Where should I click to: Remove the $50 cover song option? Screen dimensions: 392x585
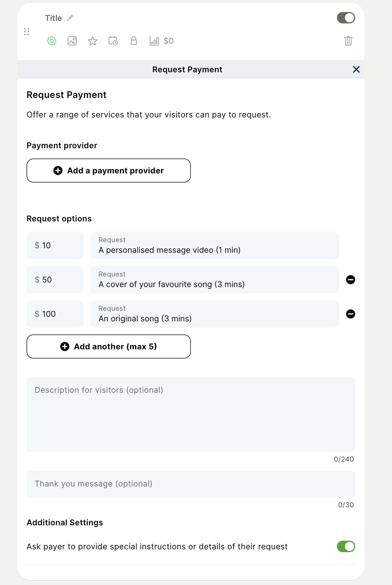tap(350, 280)
